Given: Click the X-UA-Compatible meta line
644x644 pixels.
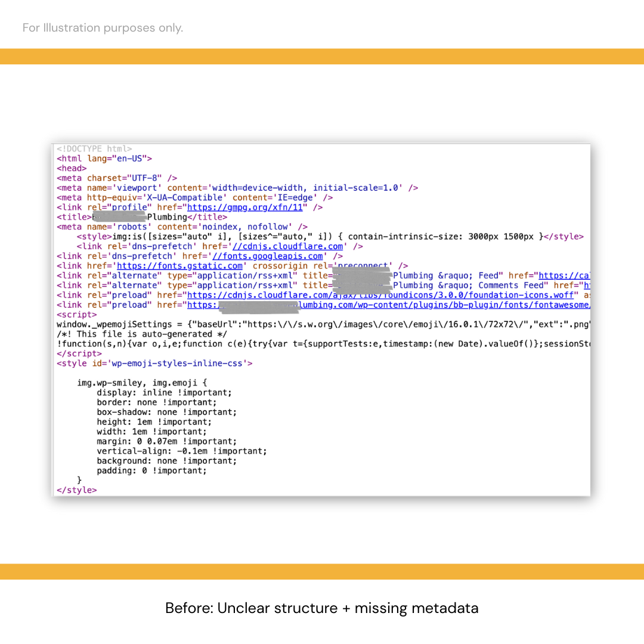Looking at the screenshot, I should pyautogui.click(x=194, y=198).
